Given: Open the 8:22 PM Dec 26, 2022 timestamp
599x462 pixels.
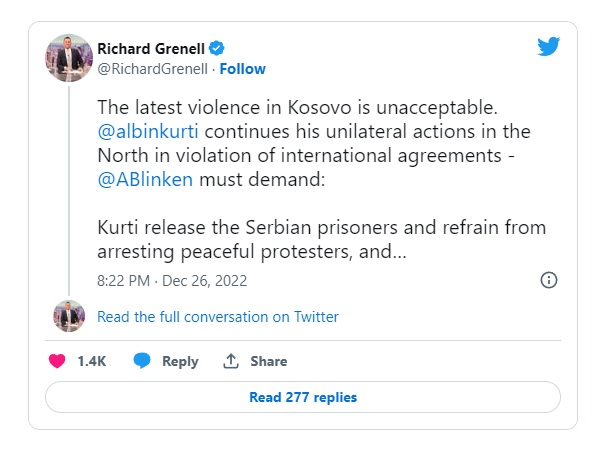Looking at the screenshot, I should tap(172, 281).
